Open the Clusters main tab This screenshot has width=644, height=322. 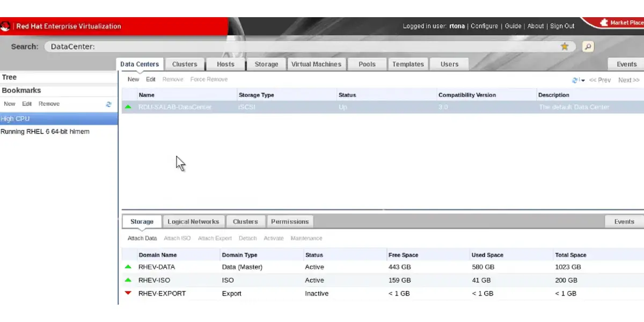pos(185,64)
